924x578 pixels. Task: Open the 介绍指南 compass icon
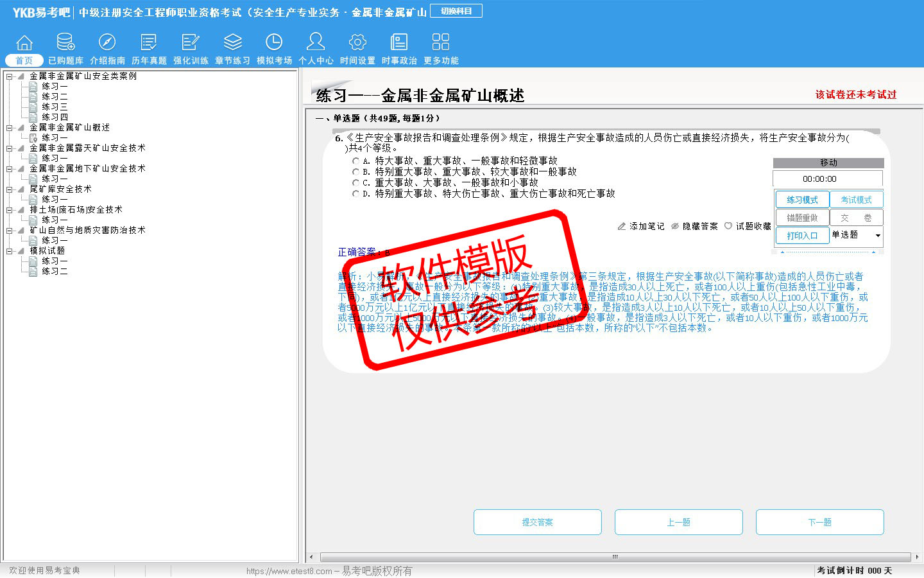(x=107, y=43)
